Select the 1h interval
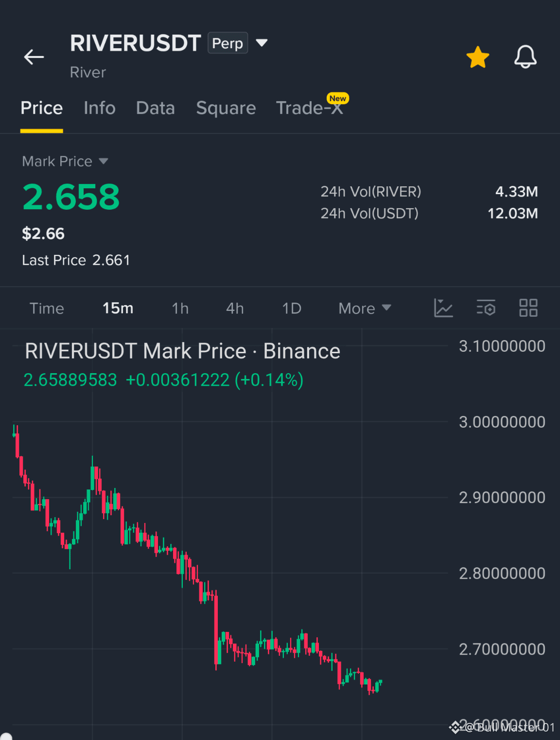The height and width of the screenshot is (740, 560). (180, 308)
